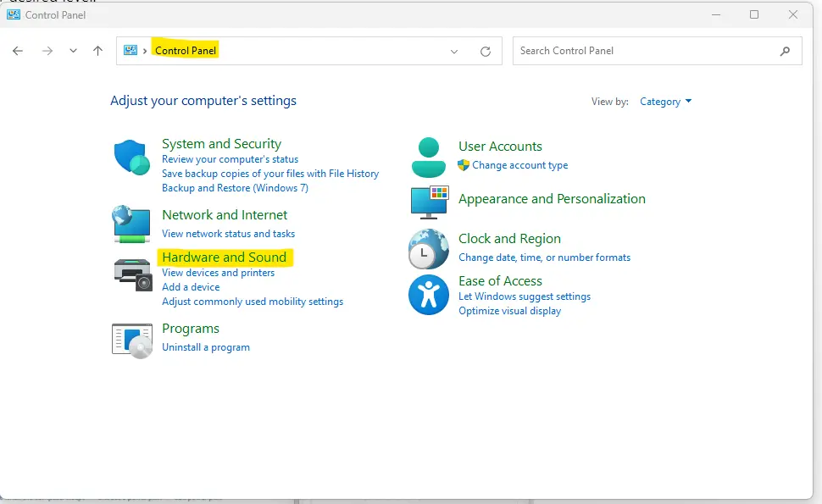
Task: Open the Appearance and Personalization monitor icon
Action: pos(430,202)
